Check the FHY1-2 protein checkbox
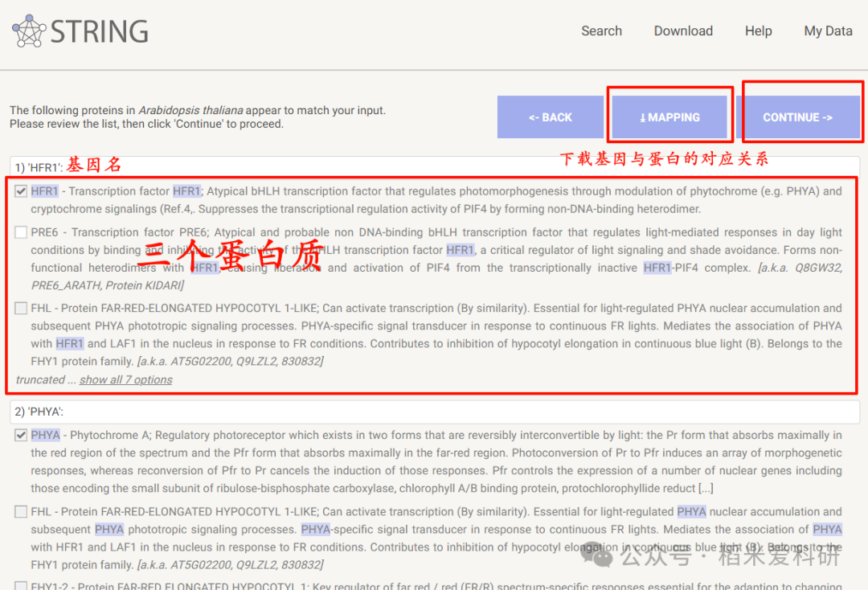This screenshot has height=590, width=868. 21,585
